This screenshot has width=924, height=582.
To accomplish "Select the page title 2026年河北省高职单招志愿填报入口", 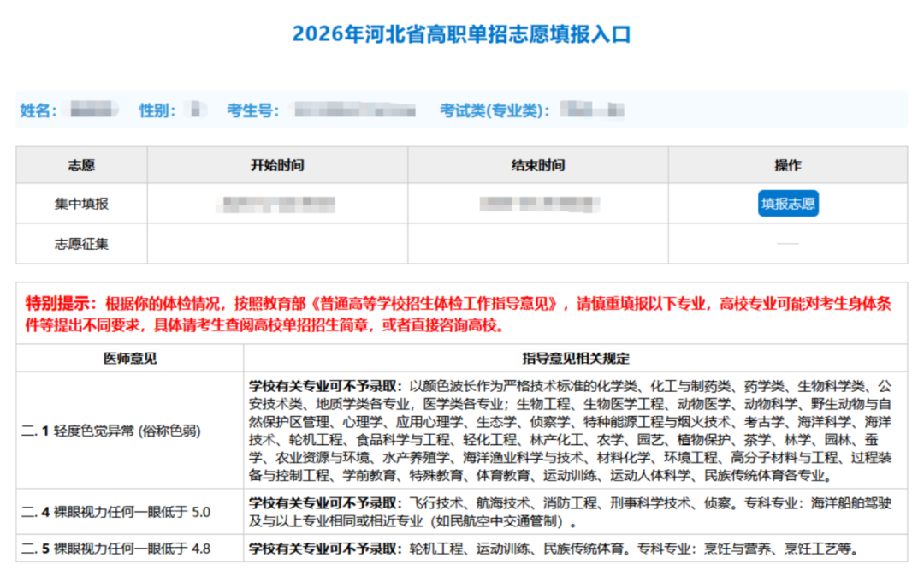I will (x=461, y=33).
